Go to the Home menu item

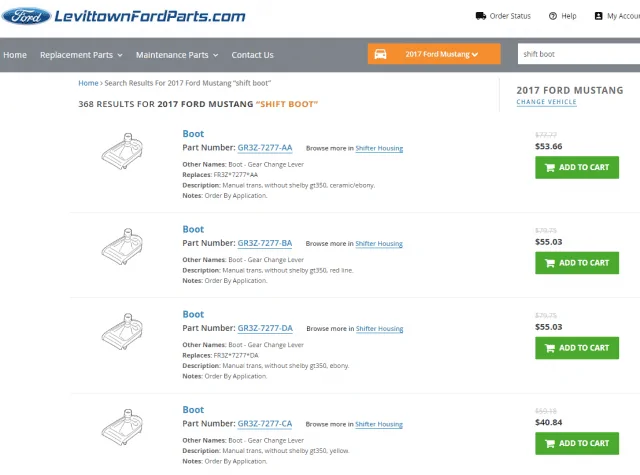point(15,55)
